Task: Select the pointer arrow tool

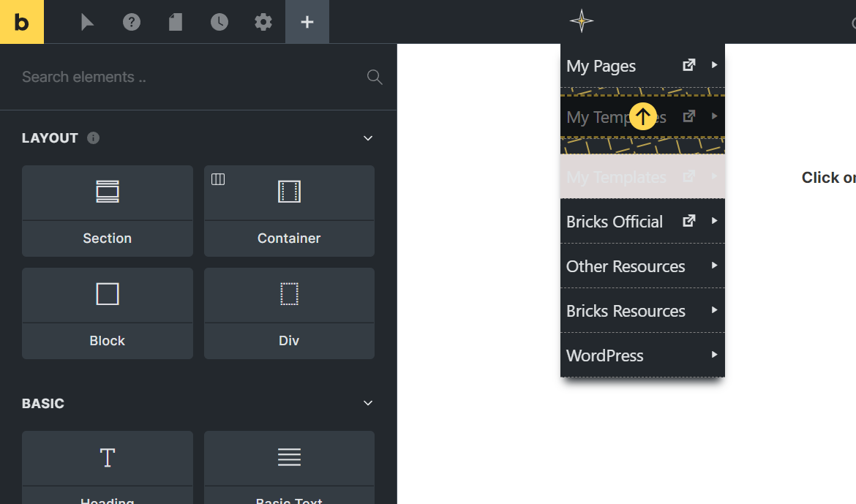Action: pos(87,22)
